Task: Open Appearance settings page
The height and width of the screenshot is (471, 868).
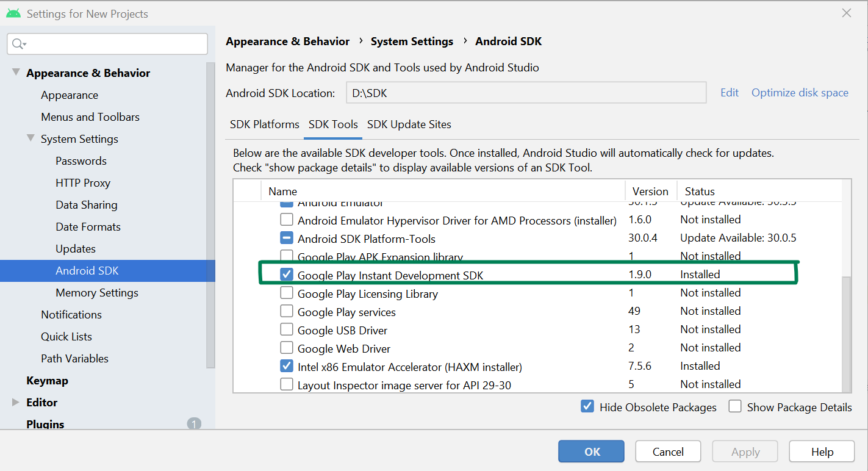Action: tap(70, 95)
